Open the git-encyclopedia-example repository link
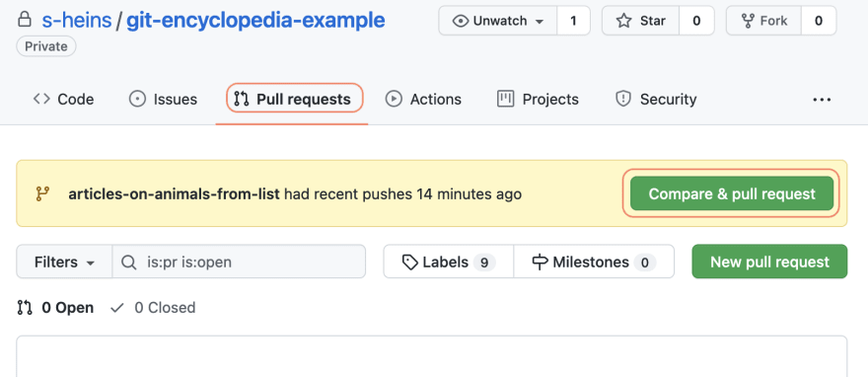Image resolution: width=868 pixels, height=377 pixels. click(x=255, y=21)
